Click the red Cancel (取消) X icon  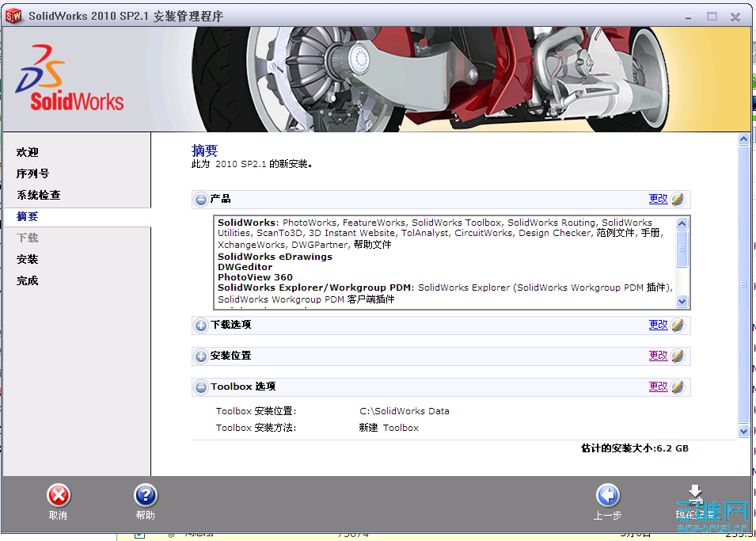(59, 495)
